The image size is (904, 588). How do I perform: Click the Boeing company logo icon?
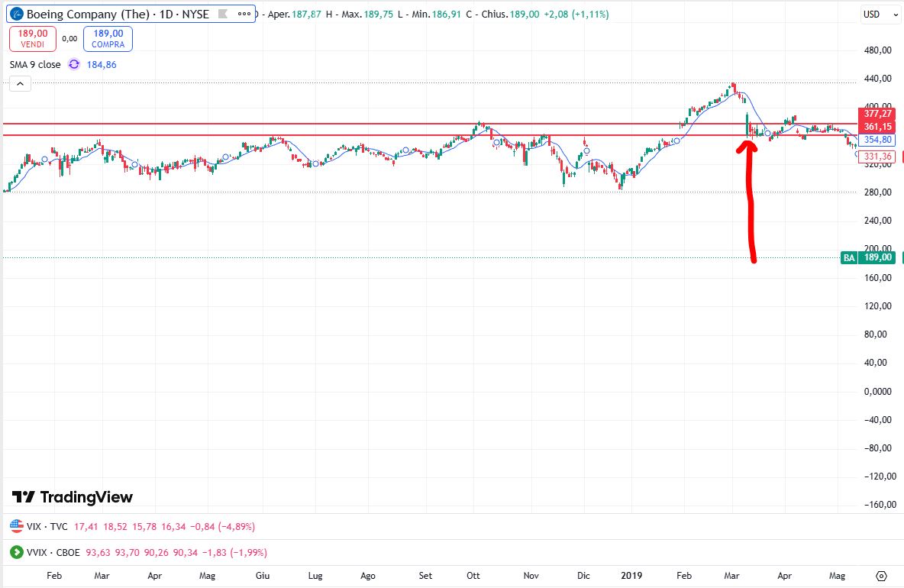pyautogui.click(x=16, y=14)
